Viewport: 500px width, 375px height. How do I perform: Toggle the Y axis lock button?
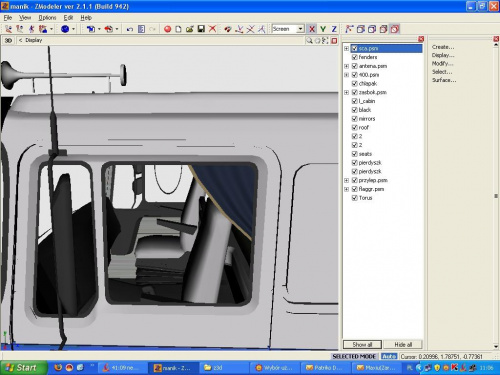pyautogui.click(x=323, y=29)
